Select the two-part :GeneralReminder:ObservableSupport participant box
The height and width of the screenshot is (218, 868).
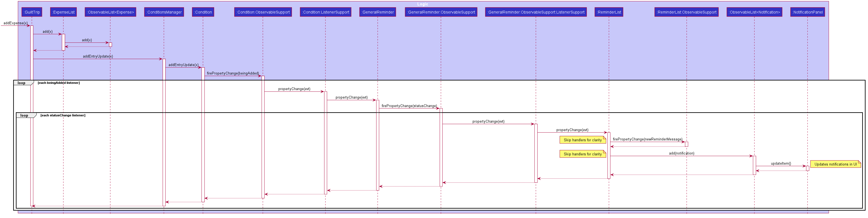click(x=441, y=12)
